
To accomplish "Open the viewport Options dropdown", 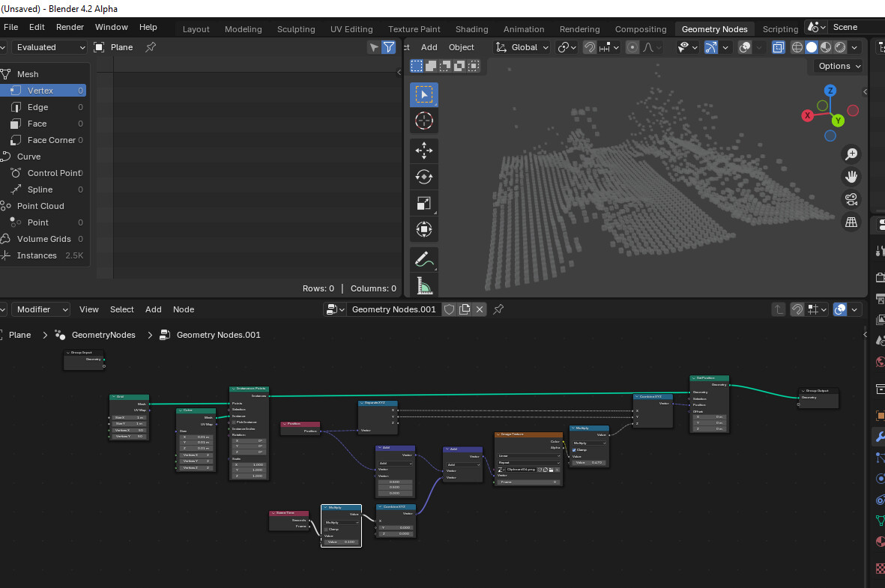I will pos(840,66).
